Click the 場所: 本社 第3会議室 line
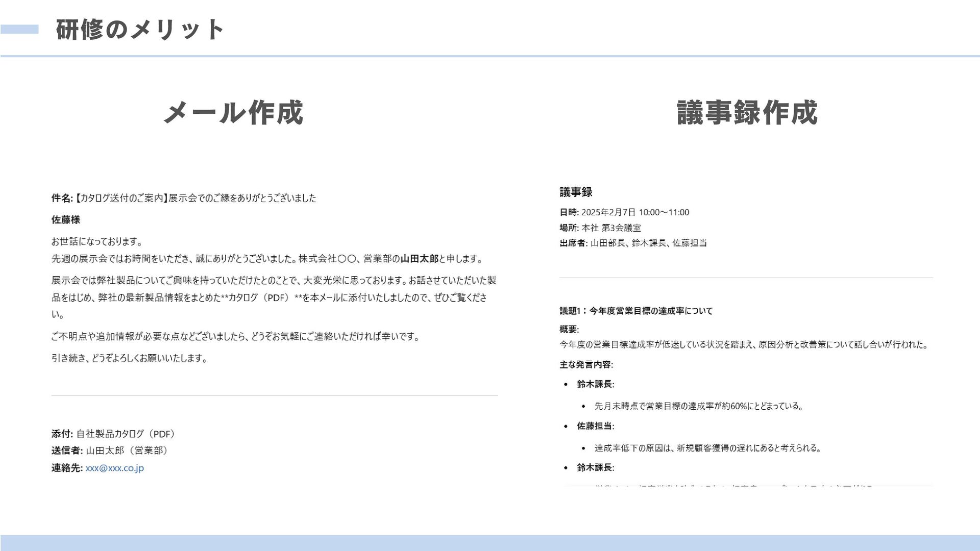 point(600,228)
